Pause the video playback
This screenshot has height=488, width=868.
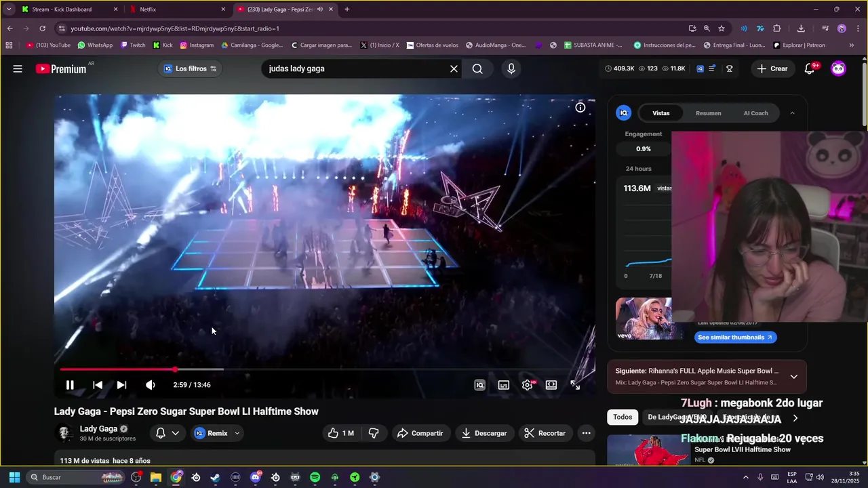point(70,385)
